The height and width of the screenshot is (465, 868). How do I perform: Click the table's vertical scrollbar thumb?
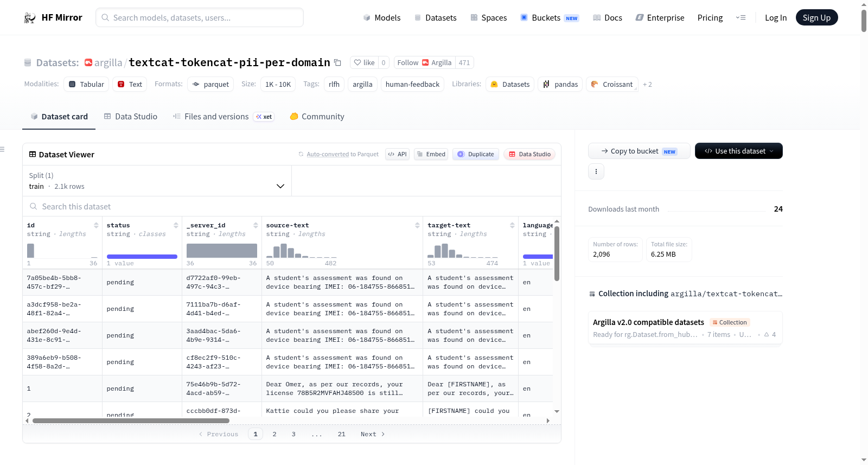[557, 253]
